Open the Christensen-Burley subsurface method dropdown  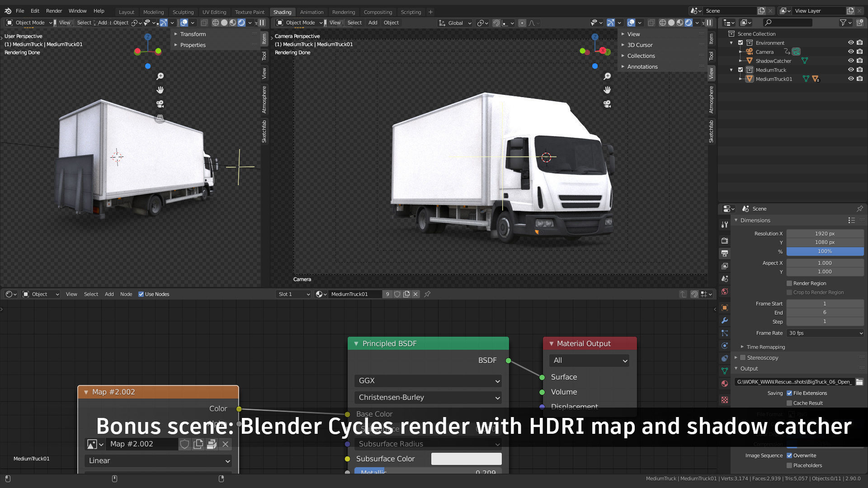click(428, 398)
